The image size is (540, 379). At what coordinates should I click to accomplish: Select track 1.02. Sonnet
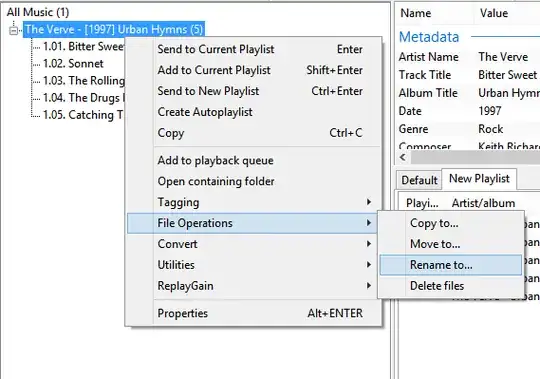(73, 63)
